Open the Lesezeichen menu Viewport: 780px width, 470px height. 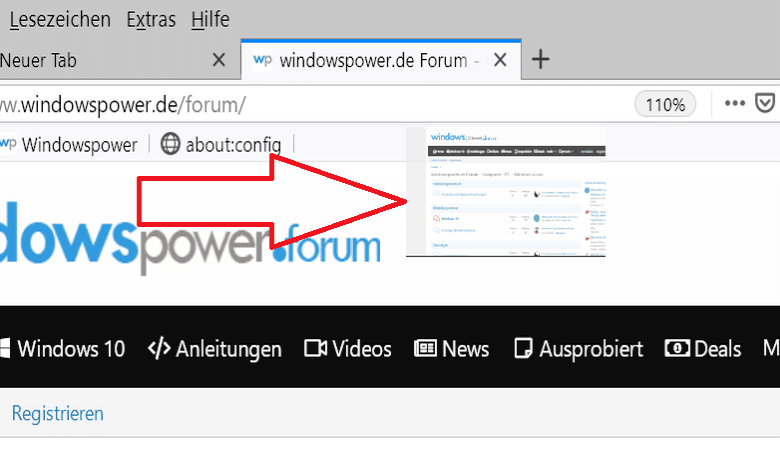point(60,20)
